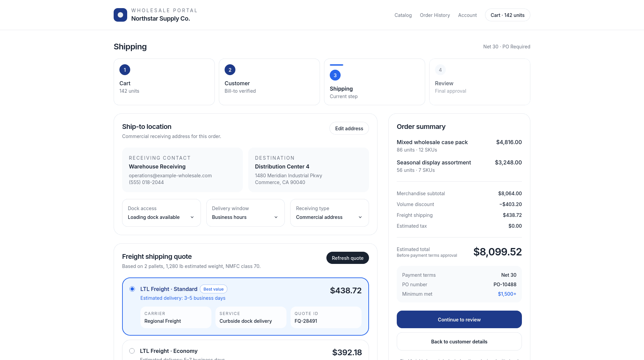Click the Regional Freight carrier value
The height and width of the screenshot is (360, 644).
(x=163, y=321)
